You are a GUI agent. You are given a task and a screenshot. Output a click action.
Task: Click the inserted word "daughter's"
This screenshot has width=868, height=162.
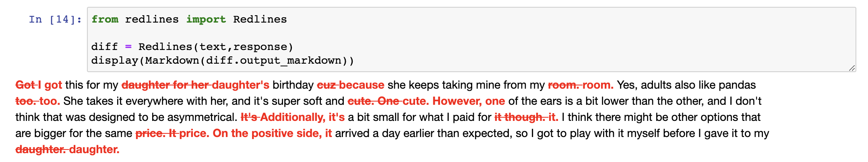pos(240,85)
